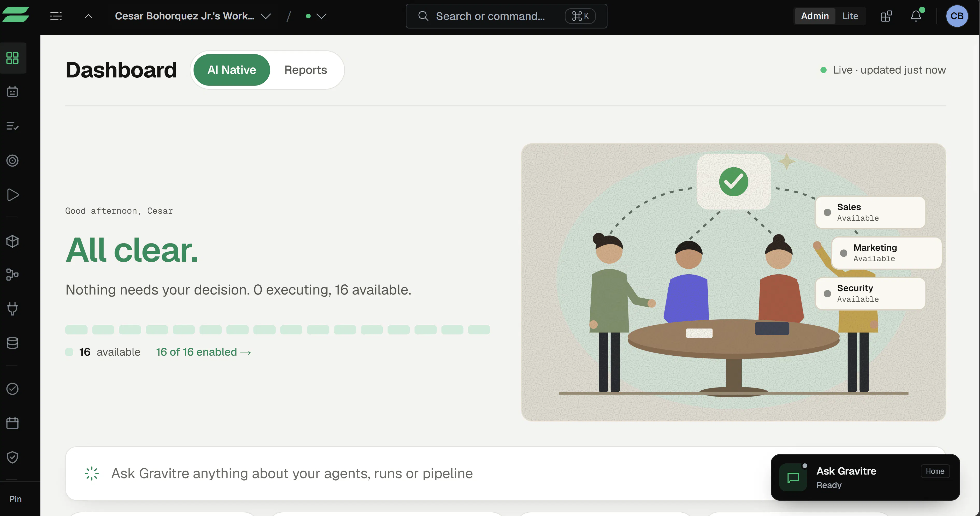
Task: Open the Ask Gravitre chat widget
Action: point(865,477)
